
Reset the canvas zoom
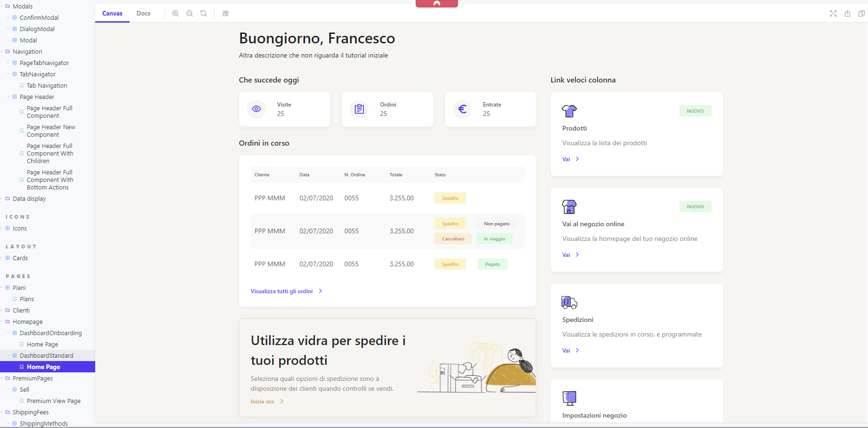point(204,14)
